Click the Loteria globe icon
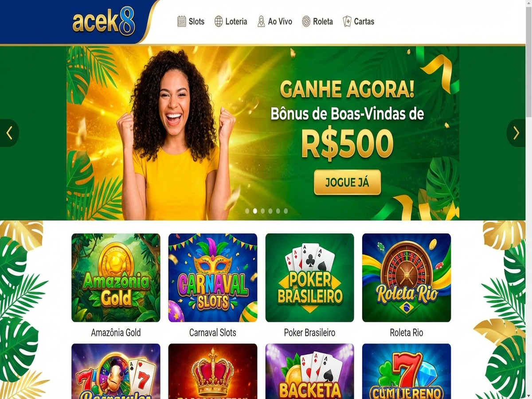 (219, 21)
